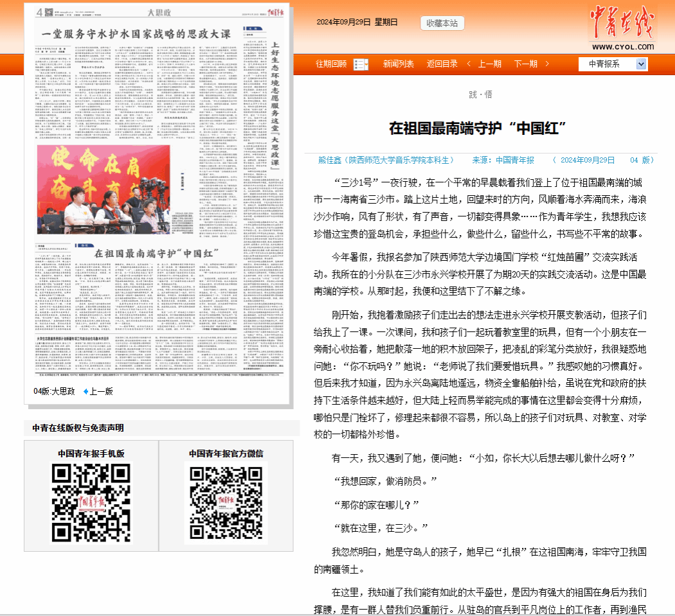Click the 中青在线 logo
This screenshot has width=675, height=616.
pos(621,29)
